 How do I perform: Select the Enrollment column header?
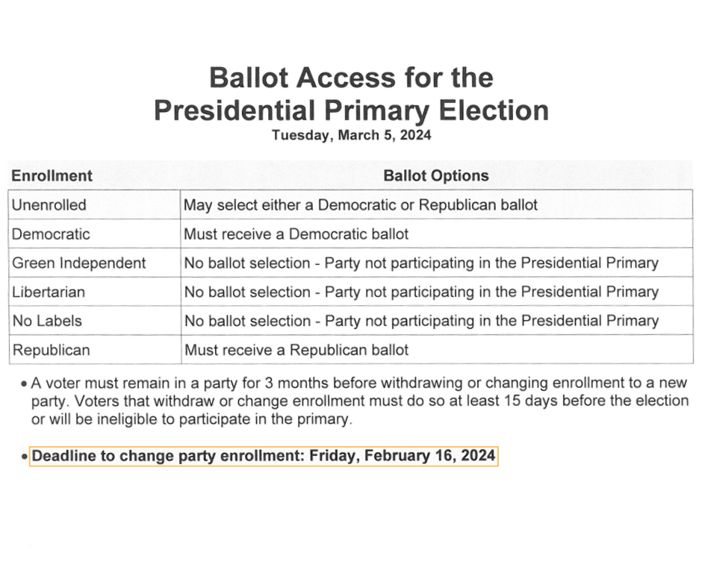click(52, 176)
